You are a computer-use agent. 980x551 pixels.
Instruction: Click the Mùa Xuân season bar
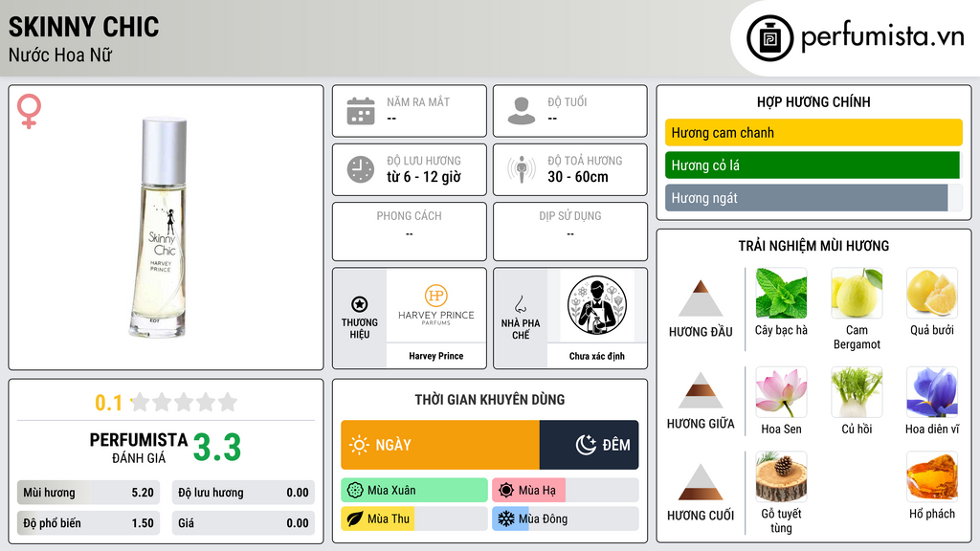click(414, 491)
